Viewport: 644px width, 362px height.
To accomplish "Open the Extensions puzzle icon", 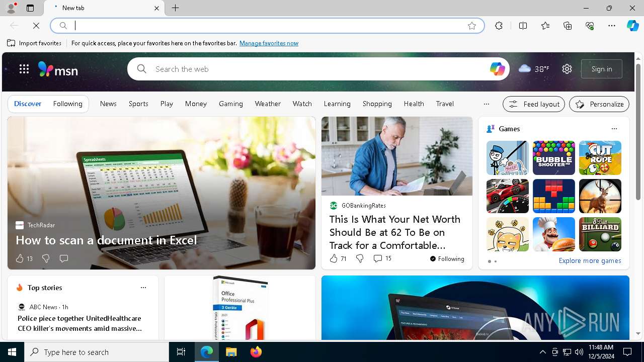I will click(499, 26).
